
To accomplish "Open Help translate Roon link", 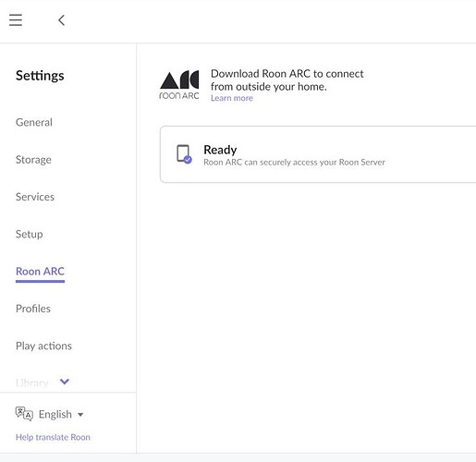I will [x=53, y=437].
